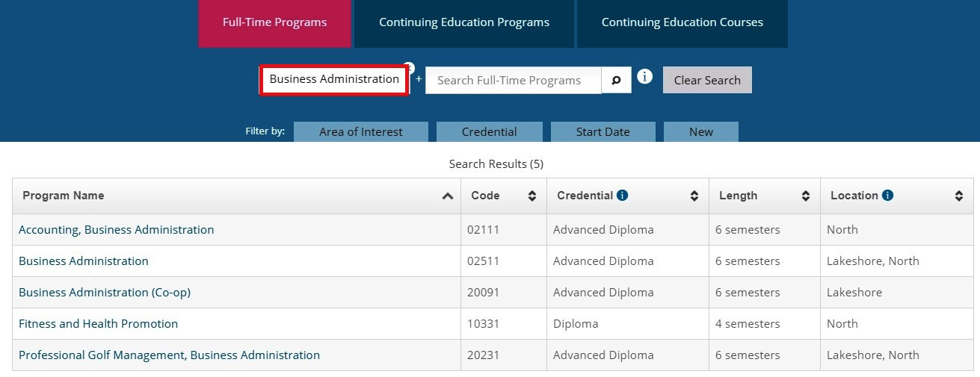
Task: Sort results by Length column arrows
Action: (806, 196)
